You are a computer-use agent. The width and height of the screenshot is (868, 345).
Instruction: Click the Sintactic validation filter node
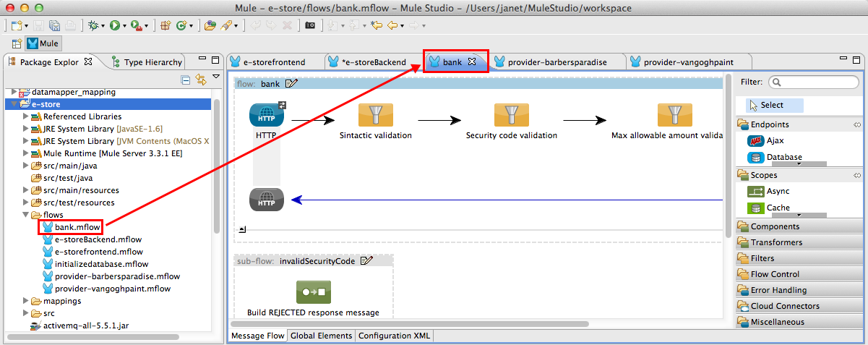click(x=375, y=115)
